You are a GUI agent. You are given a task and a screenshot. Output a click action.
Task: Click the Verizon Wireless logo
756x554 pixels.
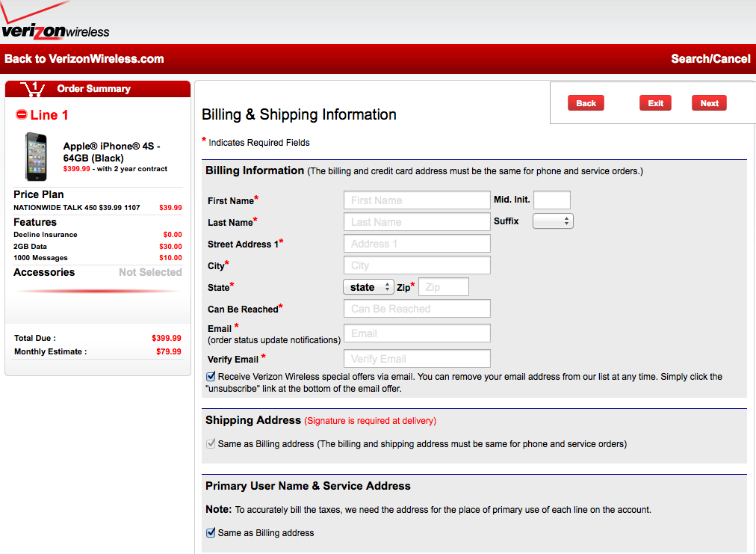pos(55,21)
